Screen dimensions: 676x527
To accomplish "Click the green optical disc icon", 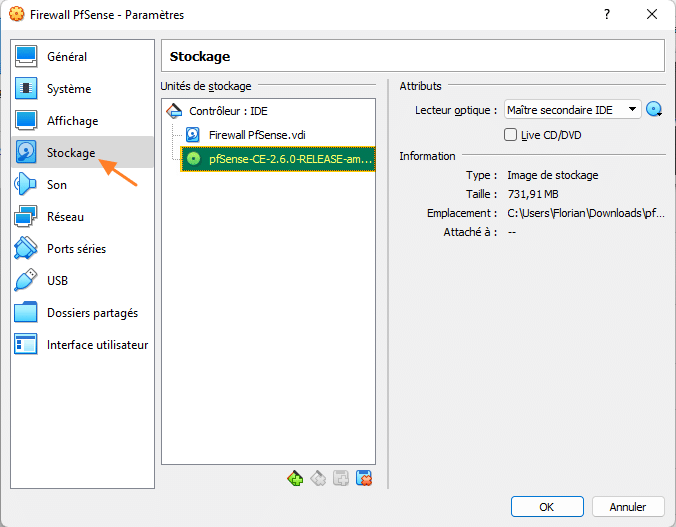I will 194,159.
